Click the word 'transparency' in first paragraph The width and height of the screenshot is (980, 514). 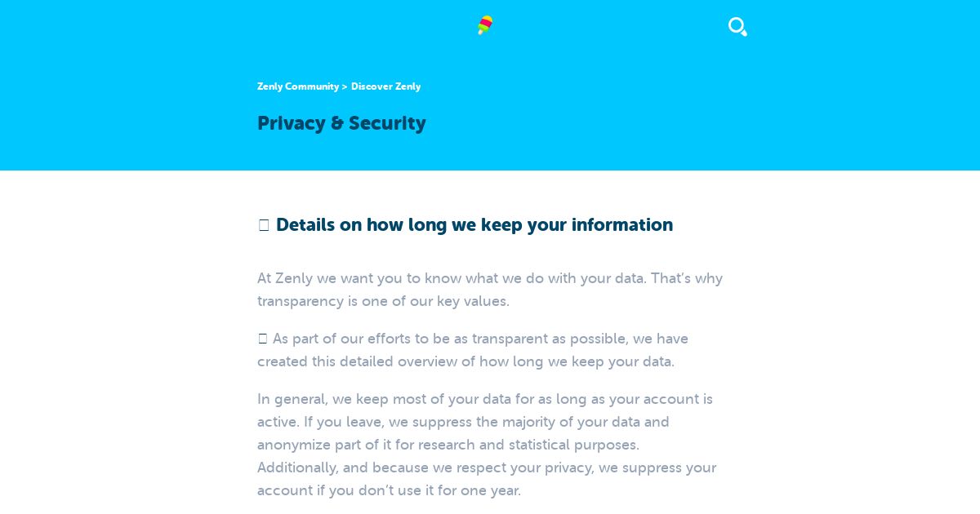[x=301, y=301]
